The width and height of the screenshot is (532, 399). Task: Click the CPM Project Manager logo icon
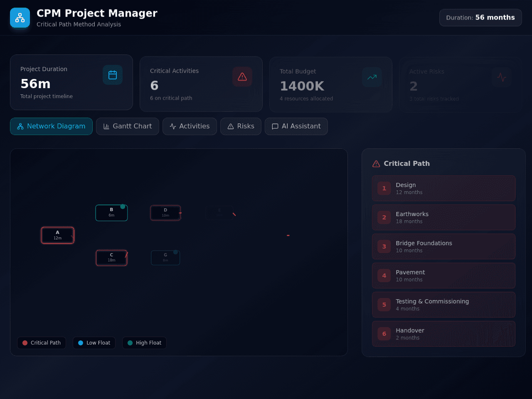tap(20, 17)
